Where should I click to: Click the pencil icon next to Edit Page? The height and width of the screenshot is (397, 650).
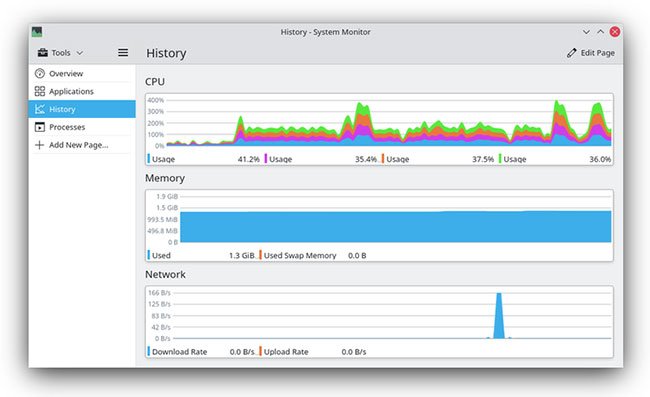pos(572,53)
